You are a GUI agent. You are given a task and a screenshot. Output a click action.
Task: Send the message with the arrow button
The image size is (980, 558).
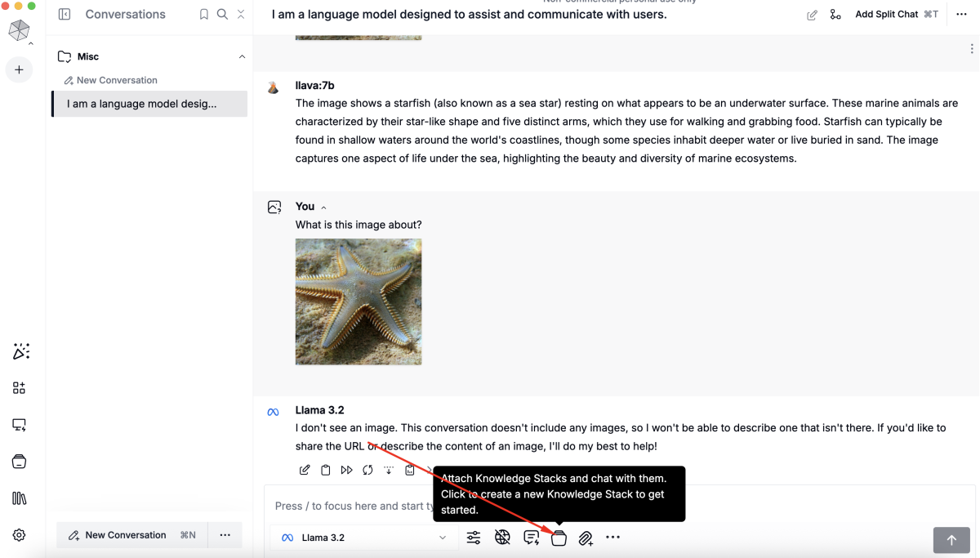tap(951, 540)
